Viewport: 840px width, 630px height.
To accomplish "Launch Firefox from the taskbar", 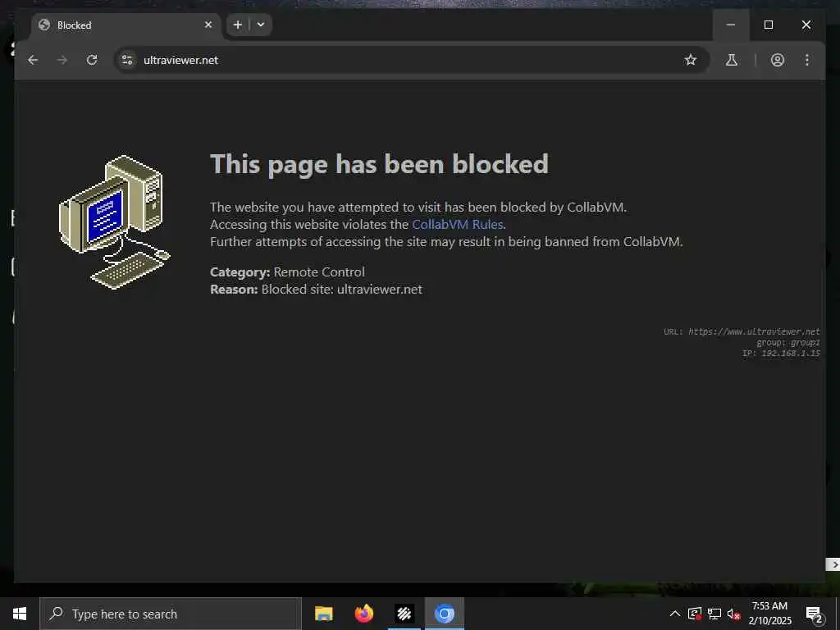I will pyautogui.click(x=363, y=614).
